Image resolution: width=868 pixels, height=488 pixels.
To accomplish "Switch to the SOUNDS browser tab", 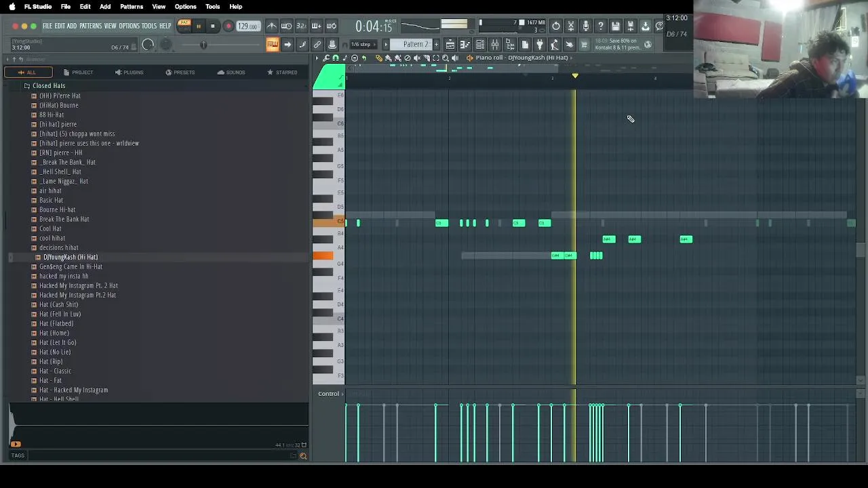I will coord(231,72).
